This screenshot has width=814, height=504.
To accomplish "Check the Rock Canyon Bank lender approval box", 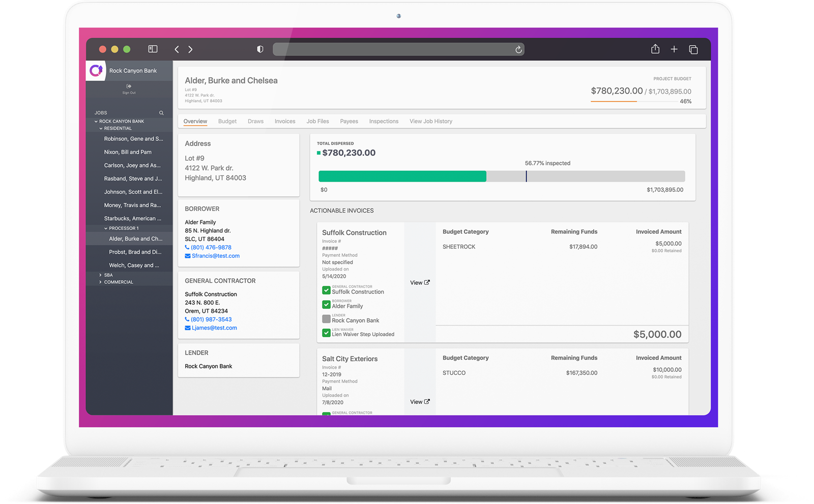I will 326,319.
